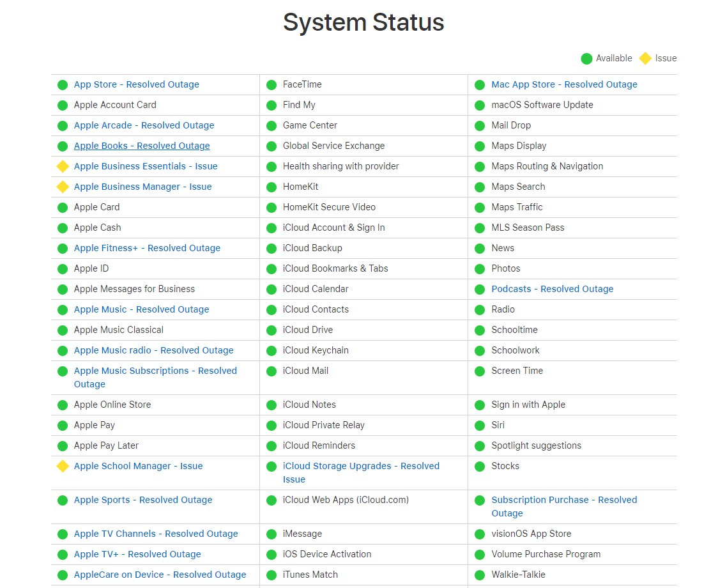
Task: Click green dot beside Mac App Store
Action: click(480, 84)
